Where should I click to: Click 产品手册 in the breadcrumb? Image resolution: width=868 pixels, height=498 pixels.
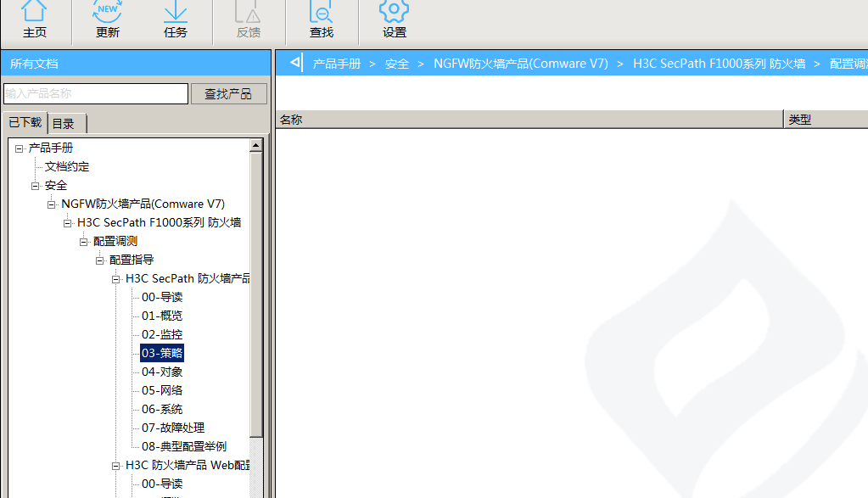[337, 64]
